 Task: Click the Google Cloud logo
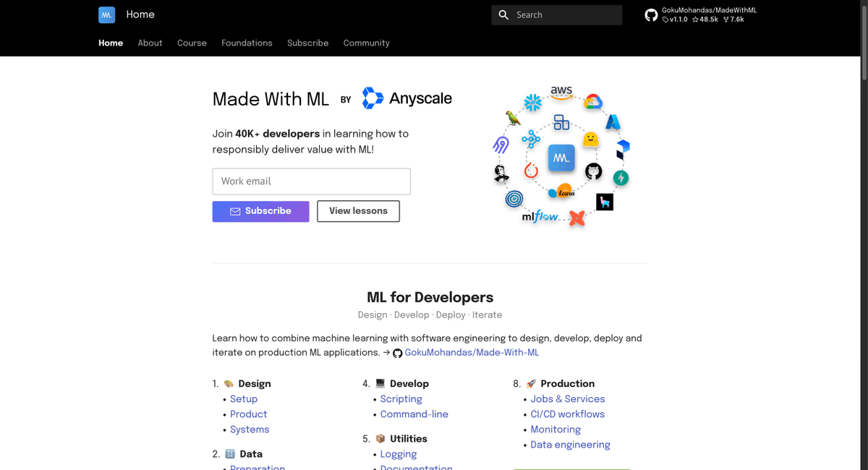(593, 102)
